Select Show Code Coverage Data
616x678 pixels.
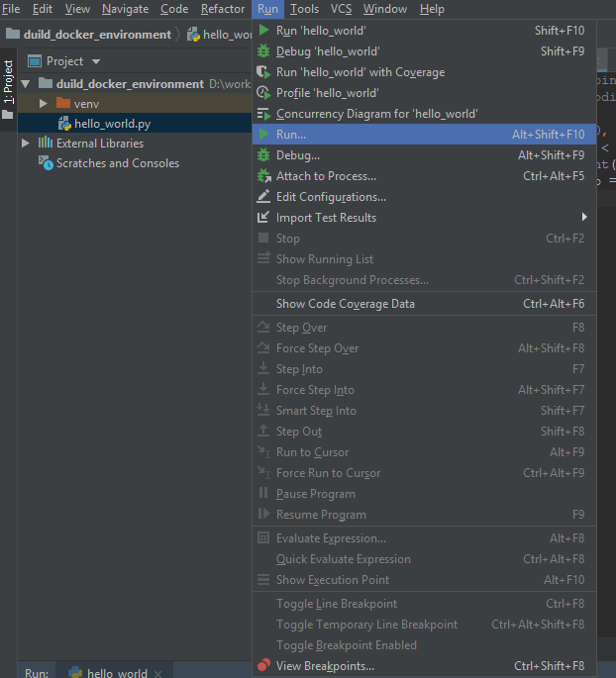click(x=424, y=304)
